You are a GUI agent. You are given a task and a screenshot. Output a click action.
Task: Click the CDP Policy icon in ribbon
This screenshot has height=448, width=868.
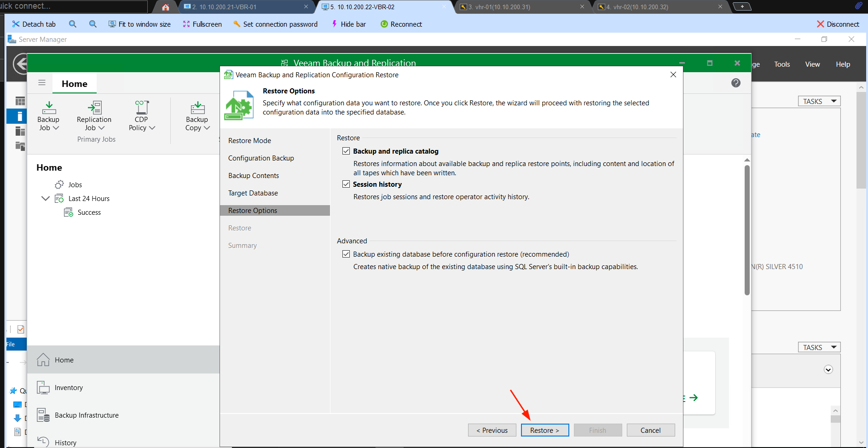[x=142, y=107]
